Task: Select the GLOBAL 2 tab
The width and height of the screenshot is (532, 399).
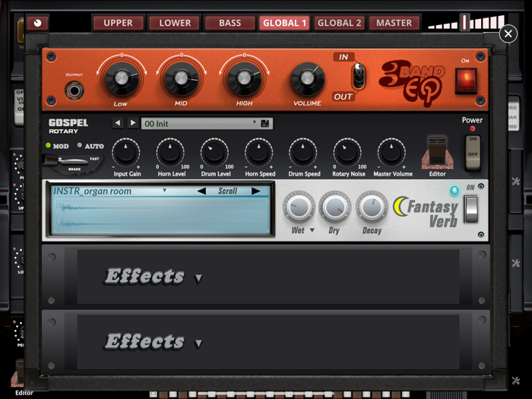Action: coord(339,23)
